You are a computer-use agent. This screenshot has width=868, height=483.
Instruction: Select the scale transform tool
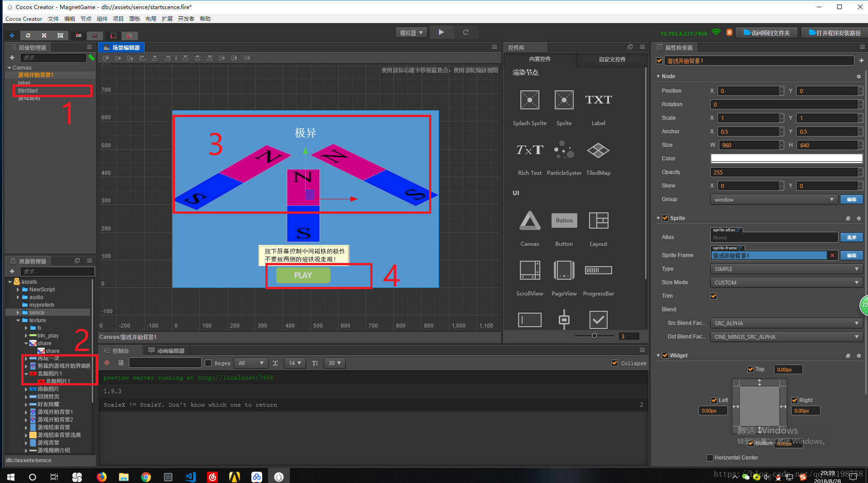tap(44, 35)
